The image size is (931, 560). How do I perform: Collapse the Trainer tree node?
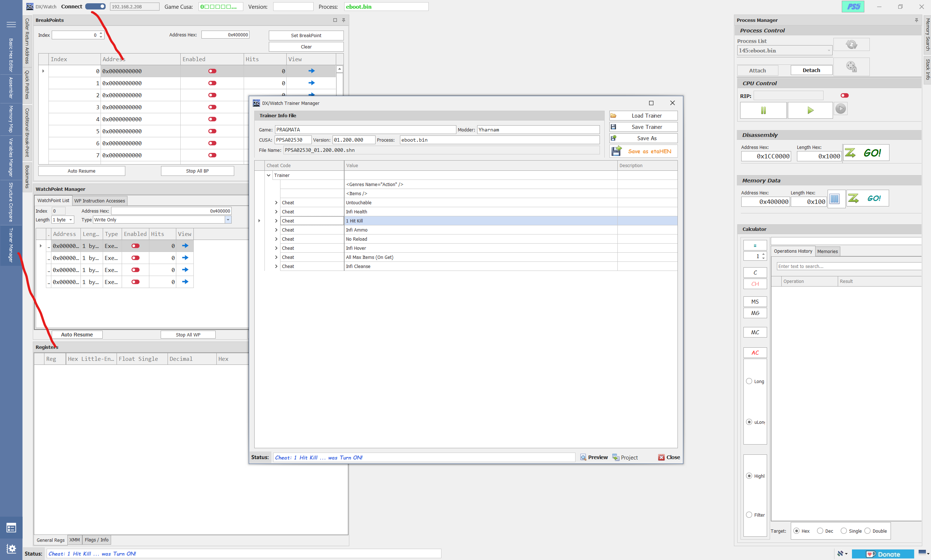click(x=269, y=175)
